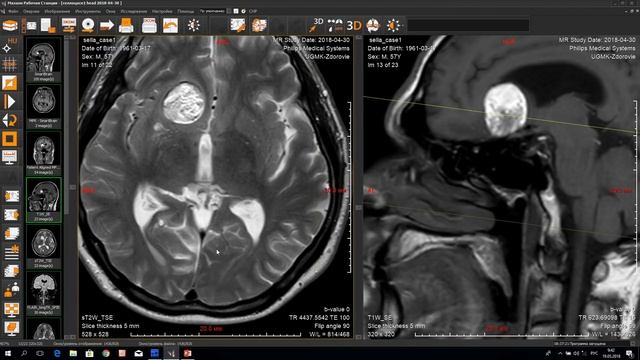Select the SmartBrain series thumbnail at top
Screen dimensions: 640x360
pos(43,59)
